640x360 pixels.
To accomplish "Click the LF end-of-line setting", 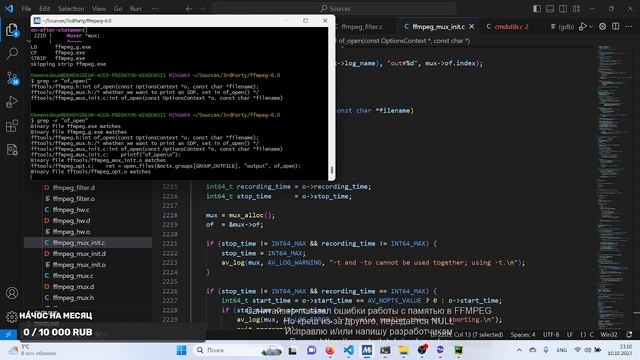I will click(569, 335).
